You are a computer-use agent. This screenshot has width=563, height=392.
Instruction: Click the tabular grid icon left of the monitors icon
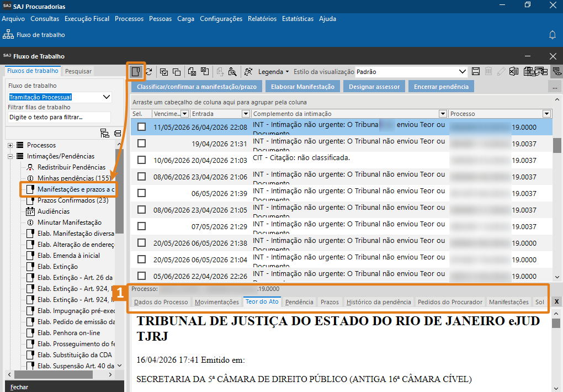pos(529,71)
